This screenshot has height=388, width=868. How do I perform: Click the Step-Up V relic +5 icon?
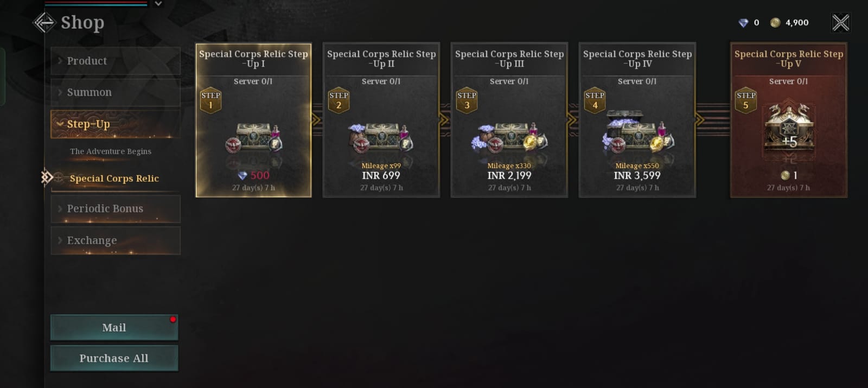[x=788, y=129]
